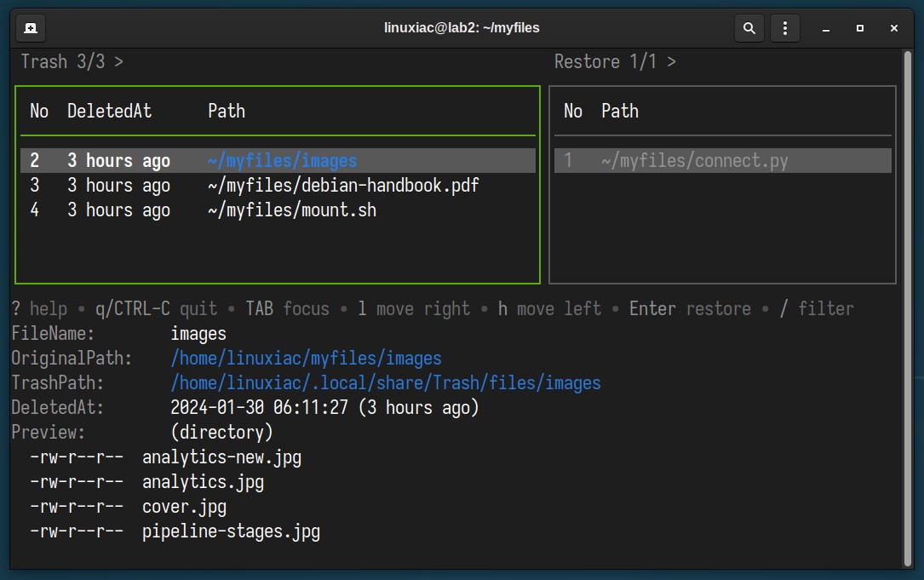Click the terminal search magnifier icon

click(x=749, y=28)
